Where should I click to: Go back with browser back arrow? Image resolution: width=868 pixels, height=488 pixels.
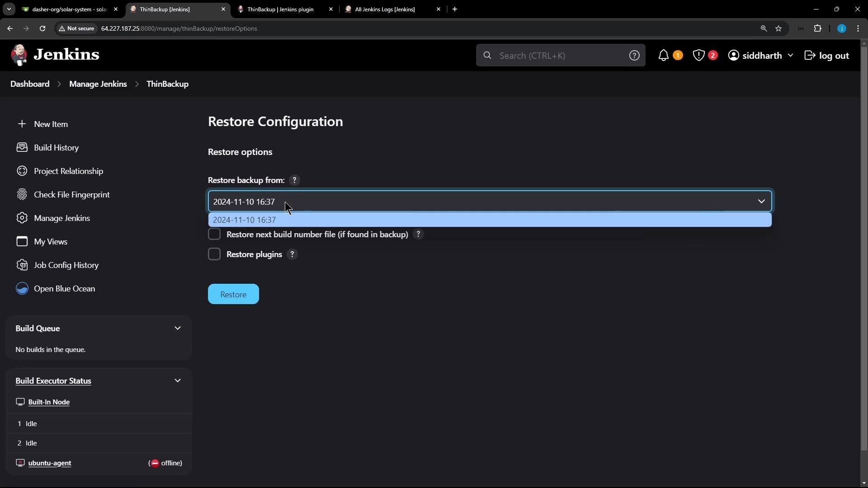(x=10, y=28)
